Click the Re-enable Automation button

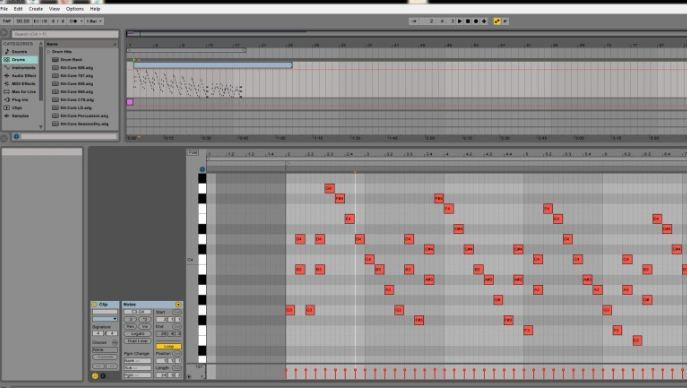505,21
